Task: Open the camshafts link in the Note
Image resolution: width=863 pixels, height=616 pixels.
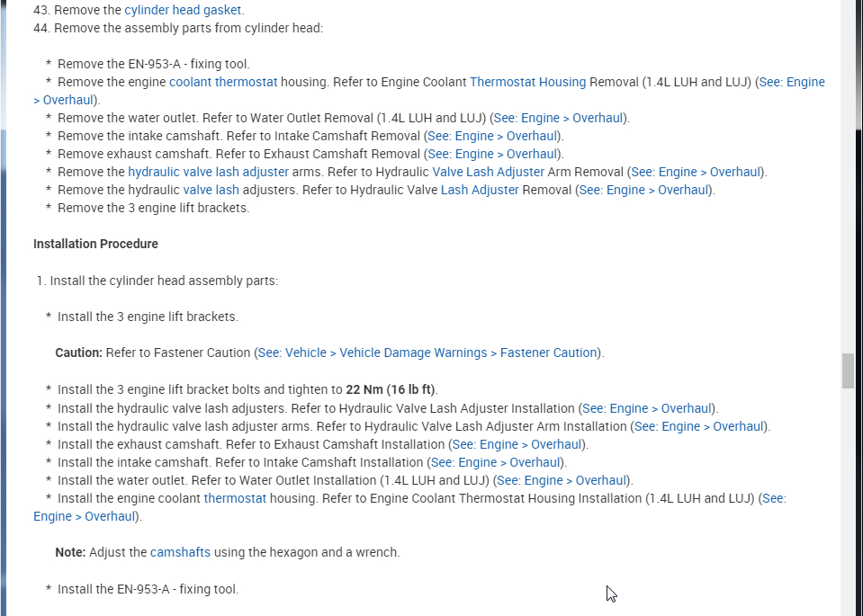Action: point(180,552)
